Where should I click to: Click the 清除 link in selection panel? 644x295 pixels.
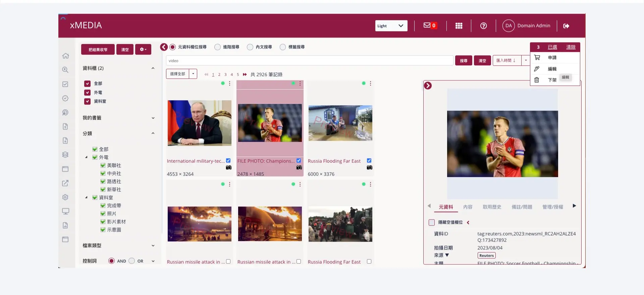[571, 47]
